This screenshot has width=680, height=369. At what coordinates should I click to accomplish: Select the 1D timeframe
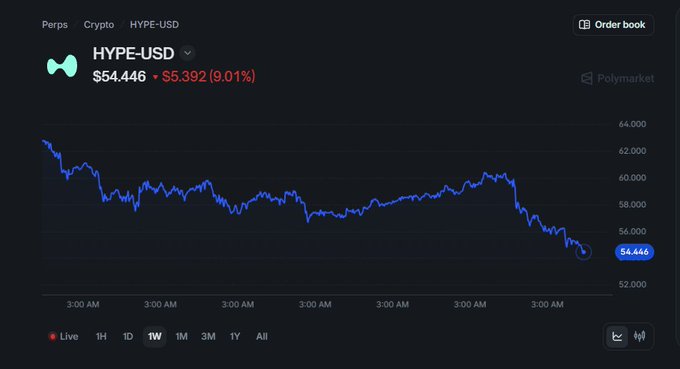128,336
